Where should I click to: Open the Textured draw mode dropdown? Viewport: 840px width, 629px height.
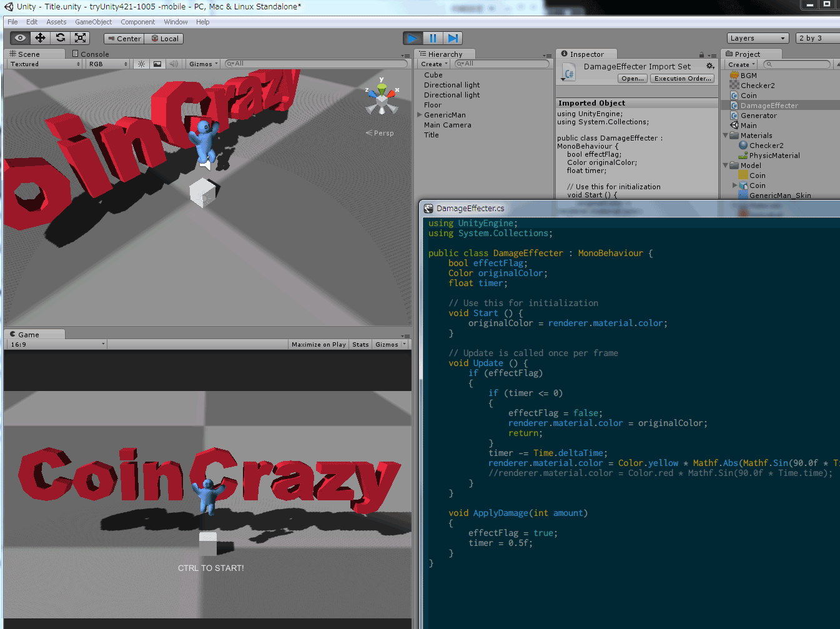pos(44,64)
